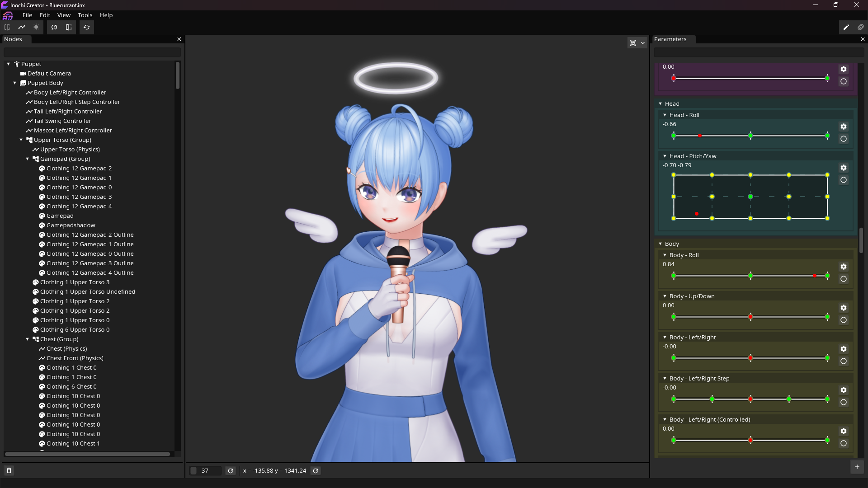Screen dimensions: 868x488
Task: Open settings gear for Body - Left/Right
Action: 844,349
